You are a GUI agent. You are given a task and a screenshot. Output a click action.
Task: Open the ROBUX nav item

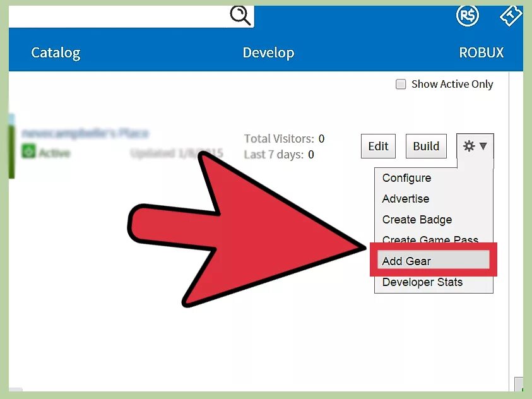481,53
